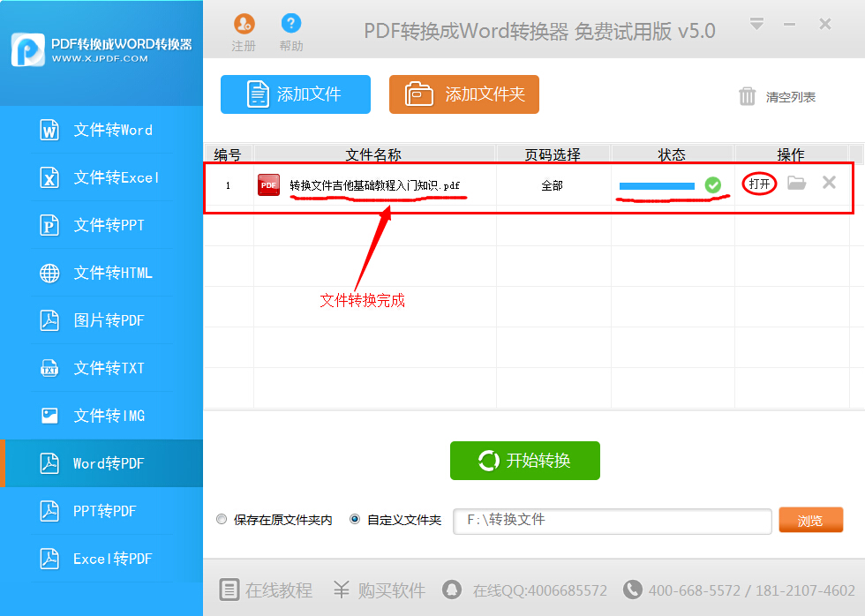Click file name 转换文件吉他基础教程入门知识.pdf
The image size is (865, 616).
point(374,185)
